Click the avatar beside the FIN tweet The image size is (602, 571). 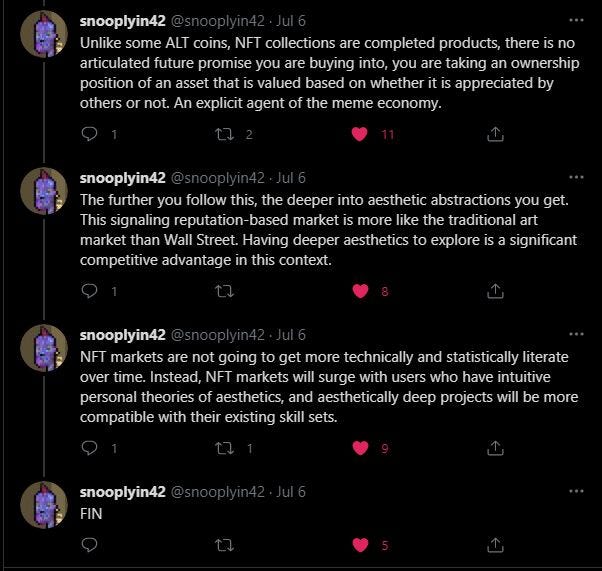point(44,505)
